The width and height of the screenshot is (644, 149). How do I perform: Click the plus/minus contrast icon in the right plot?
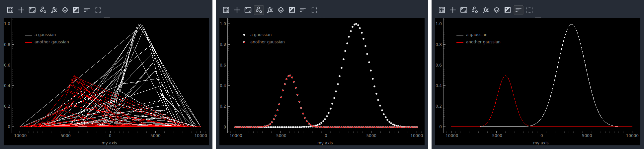point(508,10)
